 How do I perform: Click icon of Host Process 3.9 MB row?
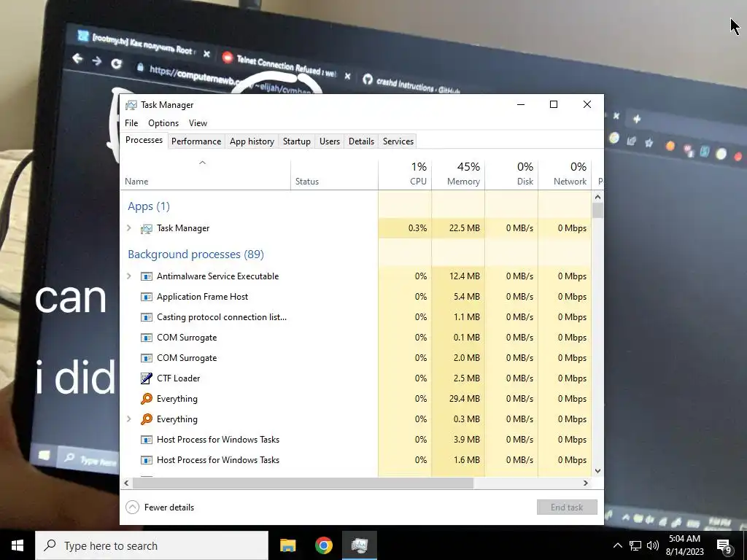tap(146, 440)
